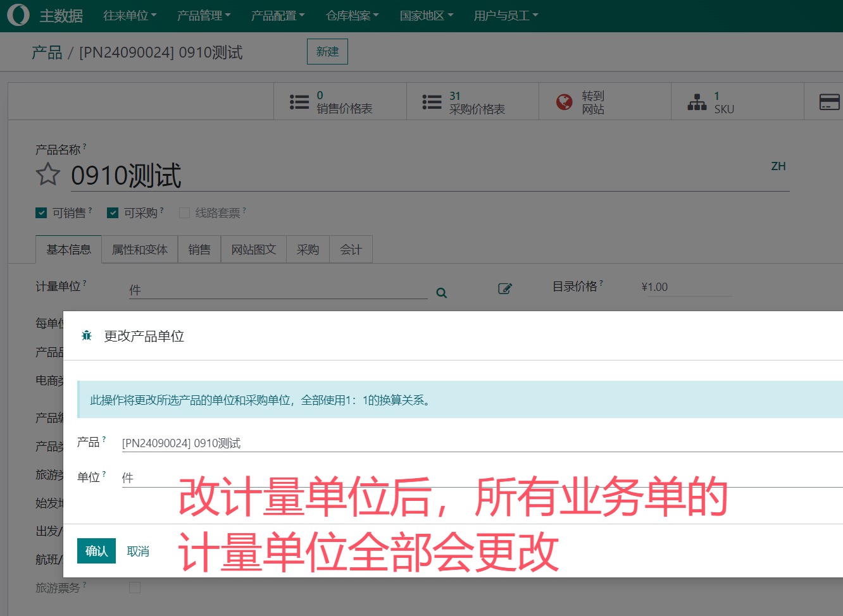Click the 计量单位 input field

[278, 290]
